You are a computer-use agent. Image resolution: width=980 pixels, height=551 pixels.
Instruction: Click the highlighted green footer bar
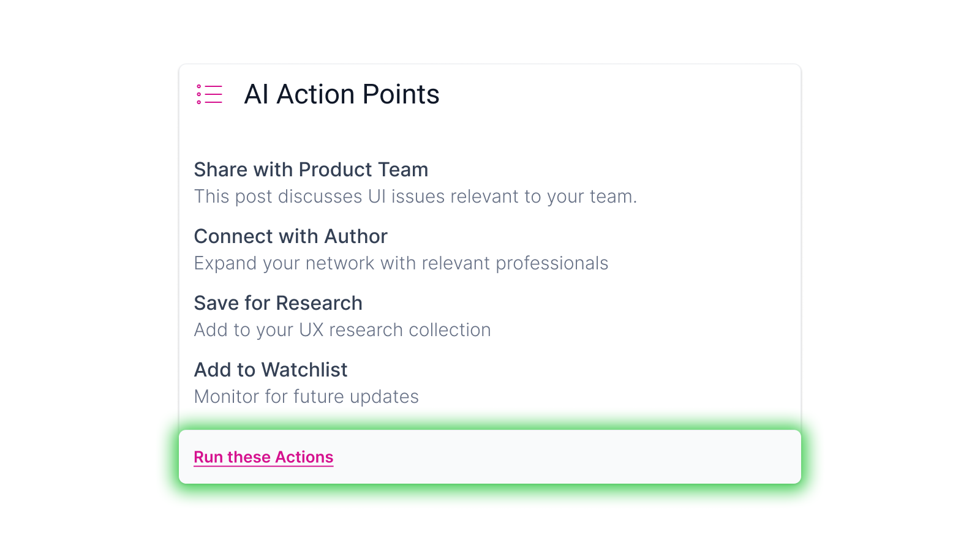point(490,457)
